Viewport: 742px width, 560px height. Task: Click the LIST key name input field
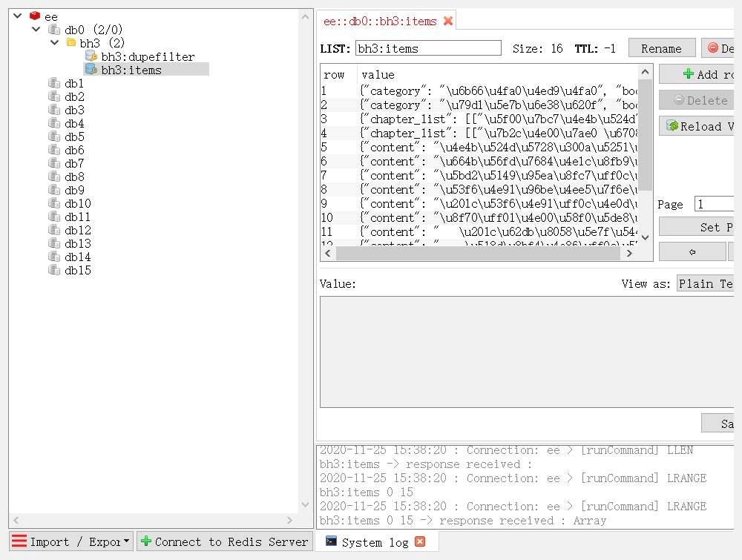tap(428, 48)
